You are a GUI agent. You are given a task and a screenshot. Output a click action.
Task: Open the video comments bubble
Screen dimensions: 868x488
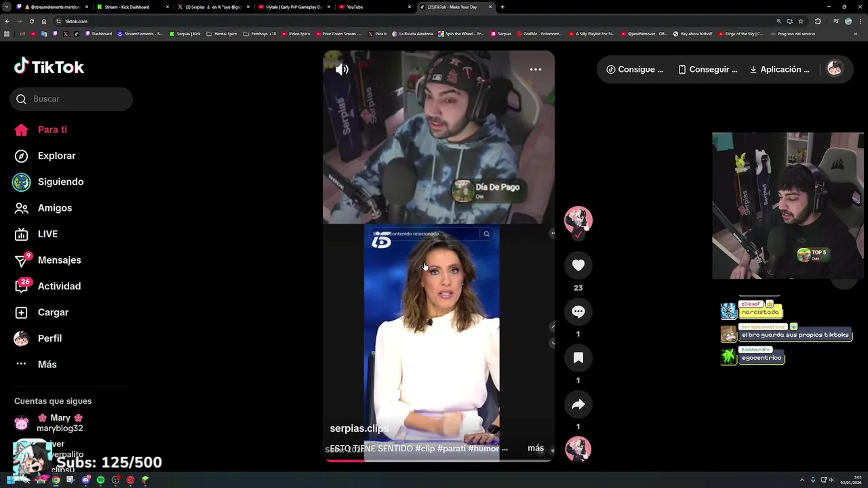(578, 312)
